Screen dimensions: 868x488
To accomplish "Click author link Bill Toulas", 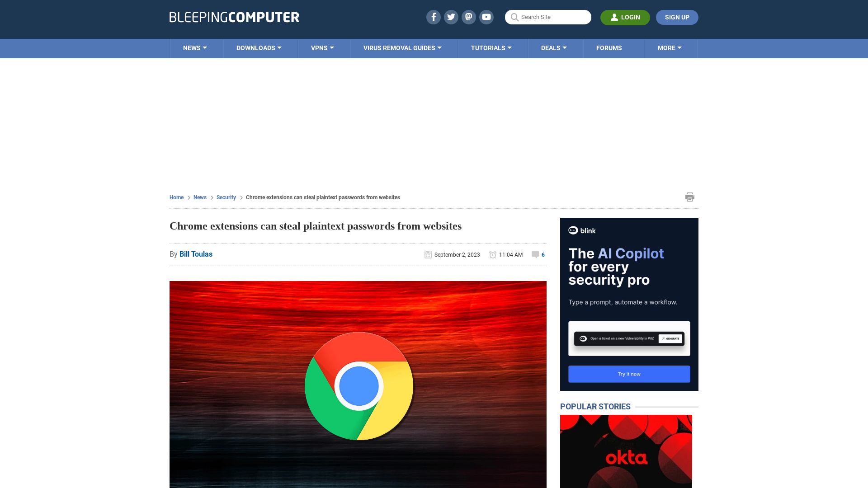I will [x=196, y=254].
